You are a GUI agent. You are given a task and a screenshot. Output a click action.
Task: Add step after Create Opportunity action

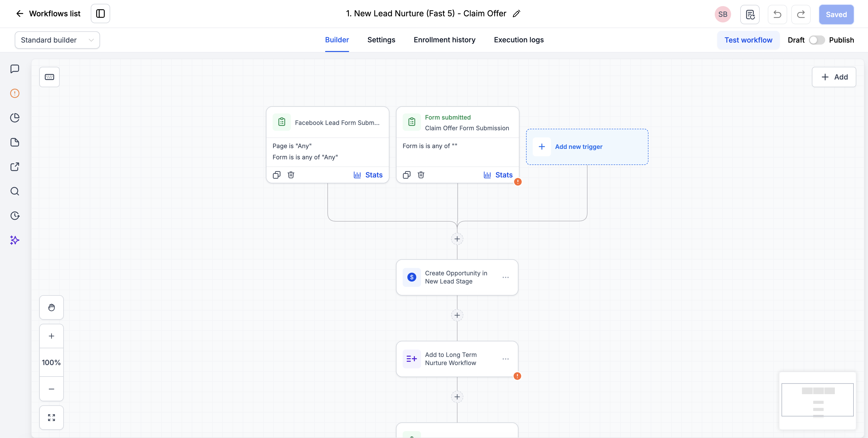click(x=457, y=315)
